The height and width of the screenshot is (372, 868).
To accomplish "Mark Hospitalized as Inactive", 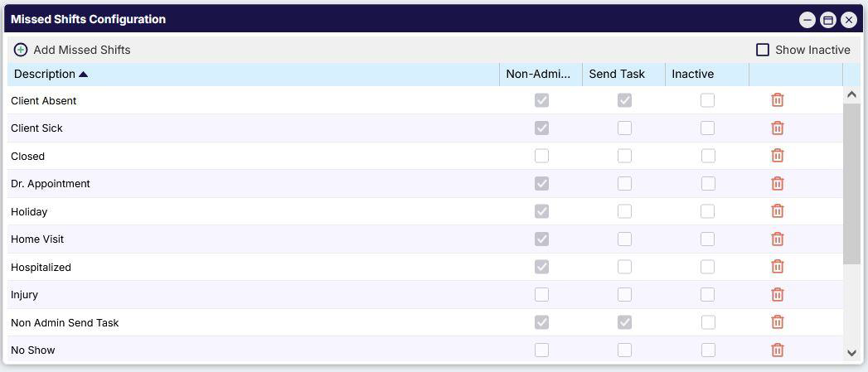I will (707, 266).
